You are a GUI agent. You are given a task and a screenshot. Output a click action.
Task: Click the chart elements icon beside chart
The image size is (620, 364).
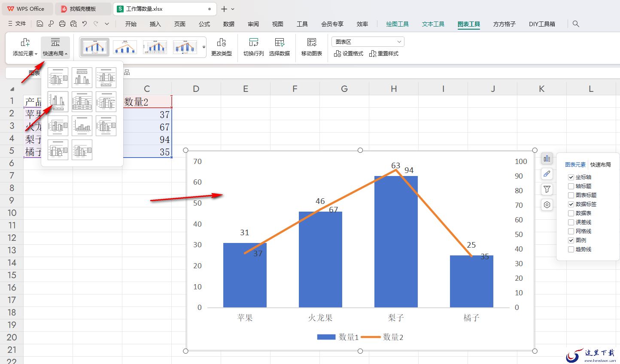click(x=547, y=159)
